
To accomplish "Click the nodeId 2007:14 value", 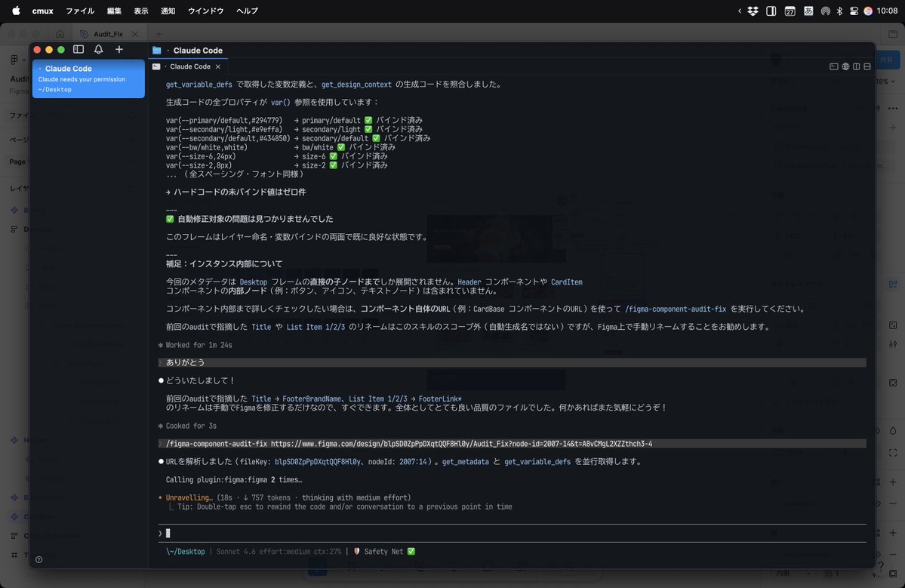I will [414, 462].
